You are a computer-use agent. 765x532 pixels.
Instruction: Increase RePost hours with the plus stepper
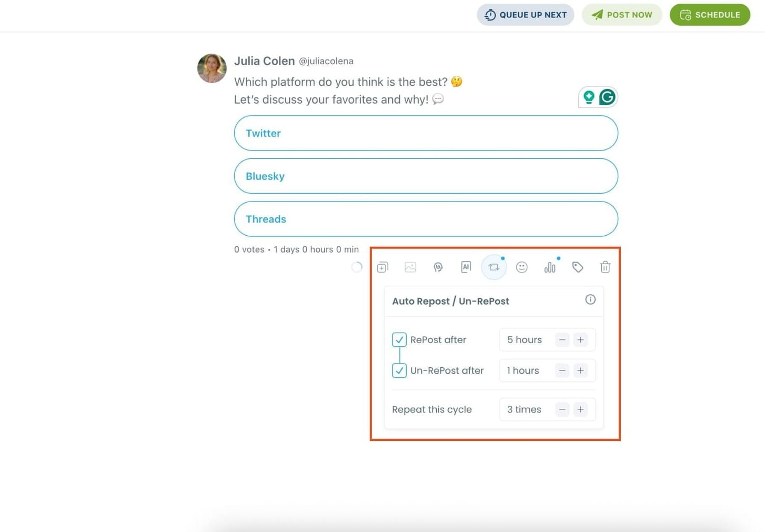pyautogui.click(x=580, y=339)
